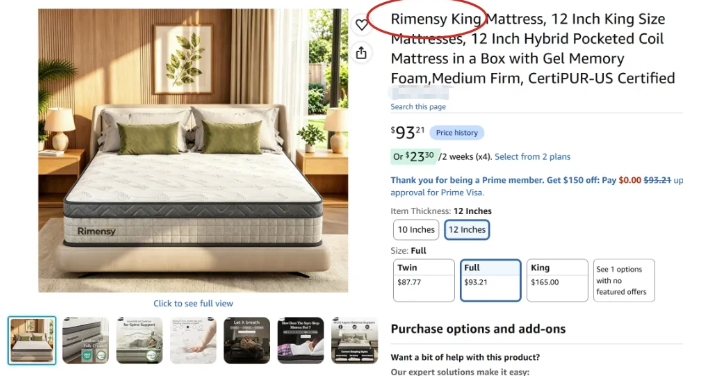Viewport: 702px width, 389px height.
Task: Choose the King size at $165.00
Action: 557,280
